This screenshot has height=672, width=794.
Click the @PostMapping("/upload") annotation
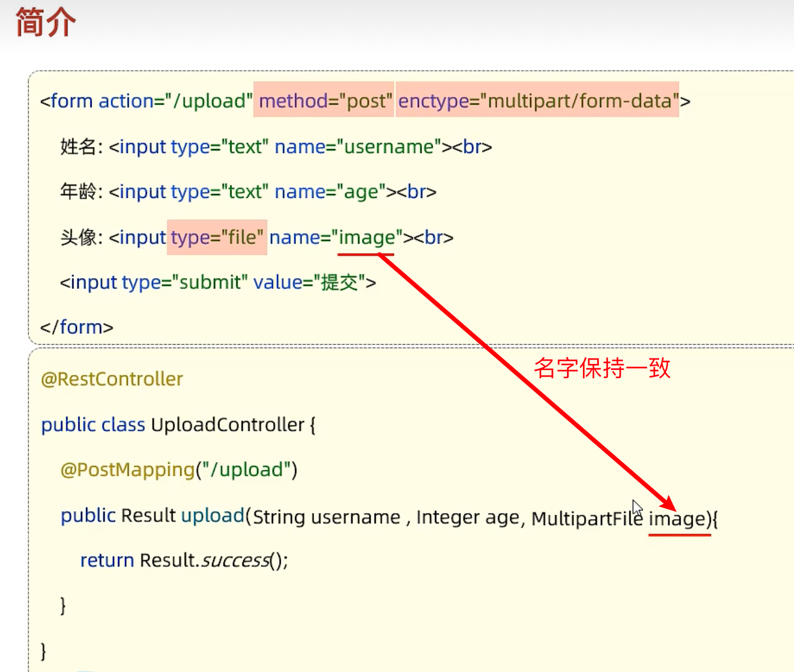click(179, 470)
